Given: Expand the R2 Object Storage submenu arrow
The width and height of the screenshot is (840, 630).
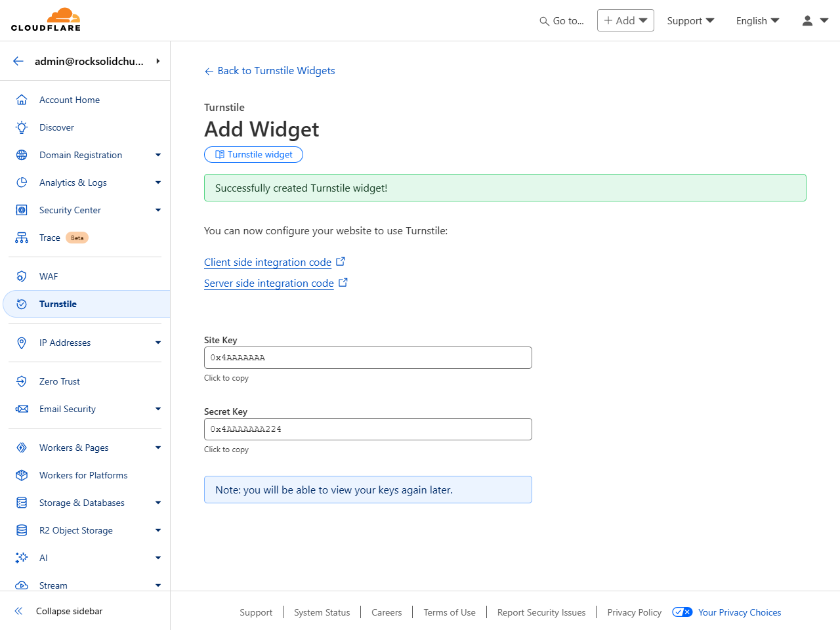Looking at the screenshot, I should pyautogui.click(x=158, y=530).
